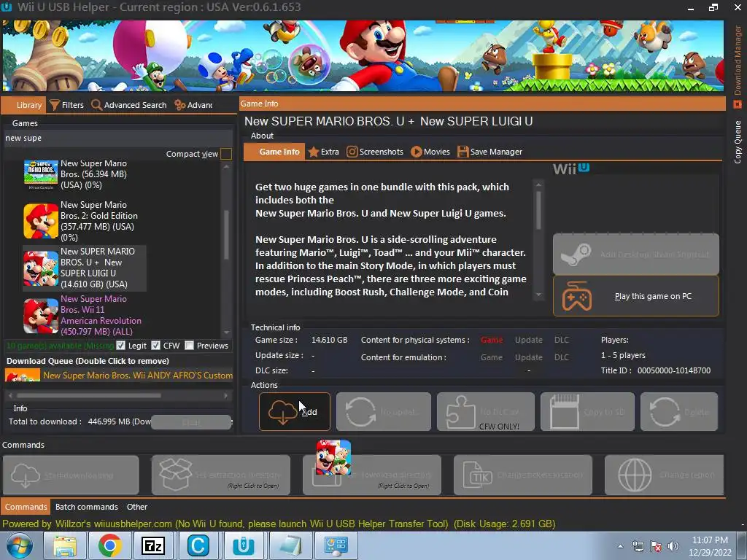This screenshot has height=560, width=747.
Task: Click the No update action button
Action: pyautogui.click(x=384, y=411)
